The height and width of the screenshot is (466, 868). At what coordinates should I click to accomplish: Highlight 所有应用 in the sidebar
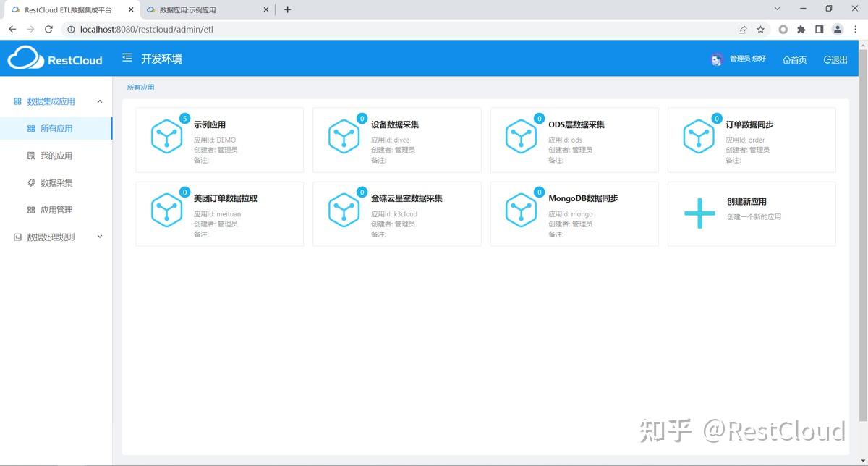tap(56, 128)
